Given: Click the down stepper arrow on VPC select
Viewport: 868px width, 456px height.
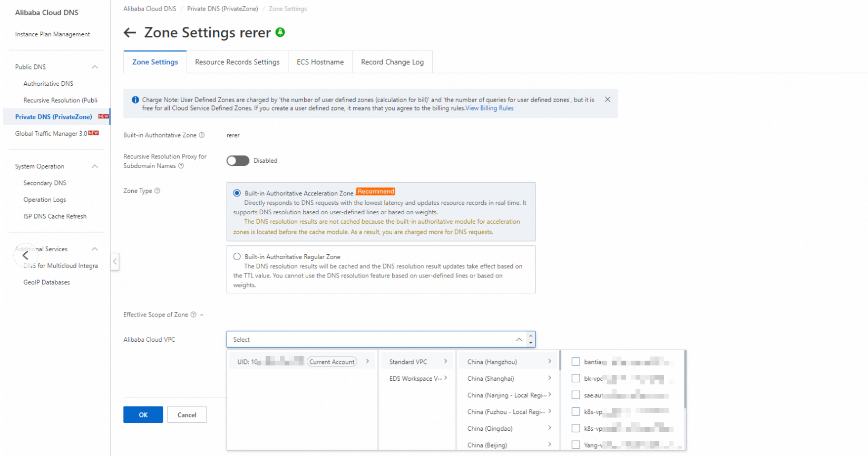Looking at the screenshot, I should pyautogui.click(x=531, y=343).
